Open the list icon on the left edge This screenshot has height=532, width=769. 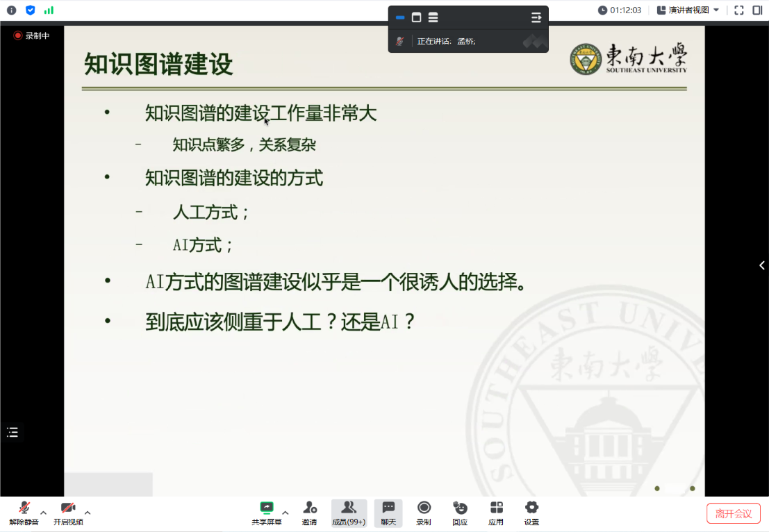tap(13, 432)
